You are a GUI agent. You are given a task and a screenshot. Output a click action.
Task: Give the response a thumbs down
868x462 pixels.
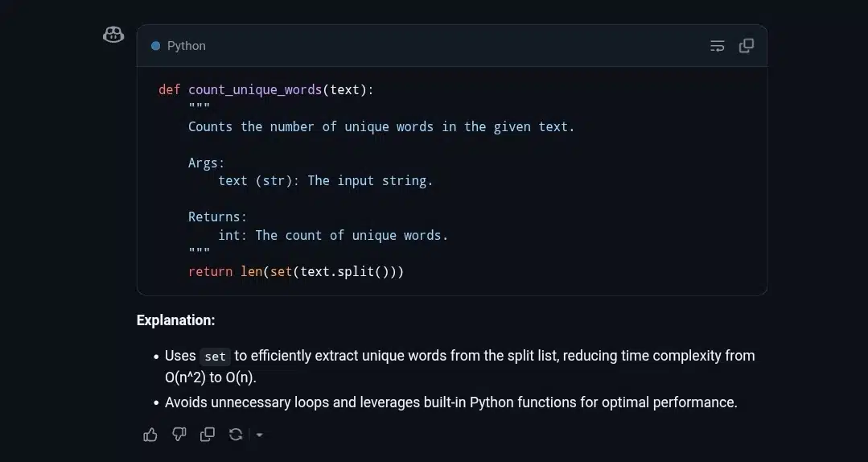pyautogui.click(x=179, y=435)
